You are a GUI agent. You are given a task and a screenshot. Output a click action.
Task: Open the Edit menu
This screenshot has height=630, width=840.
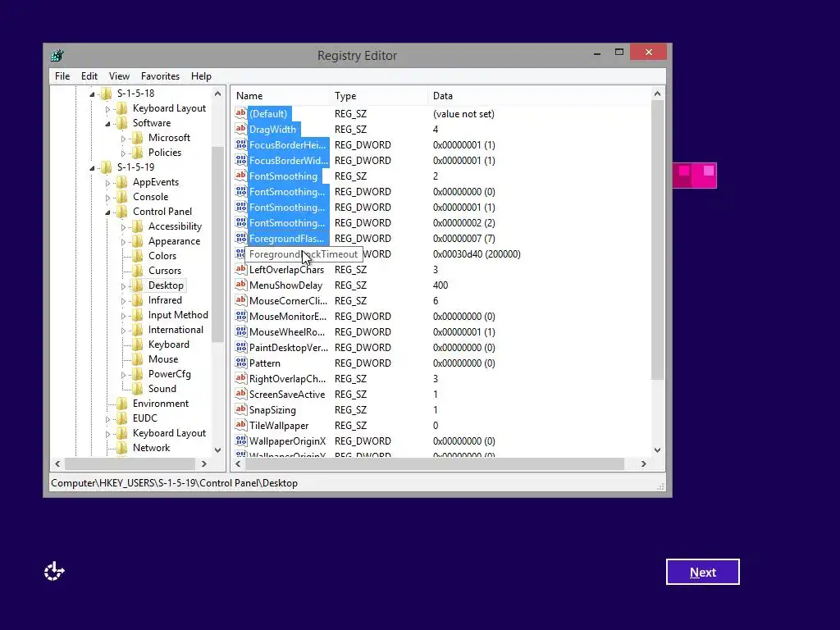tap(89, 76)
